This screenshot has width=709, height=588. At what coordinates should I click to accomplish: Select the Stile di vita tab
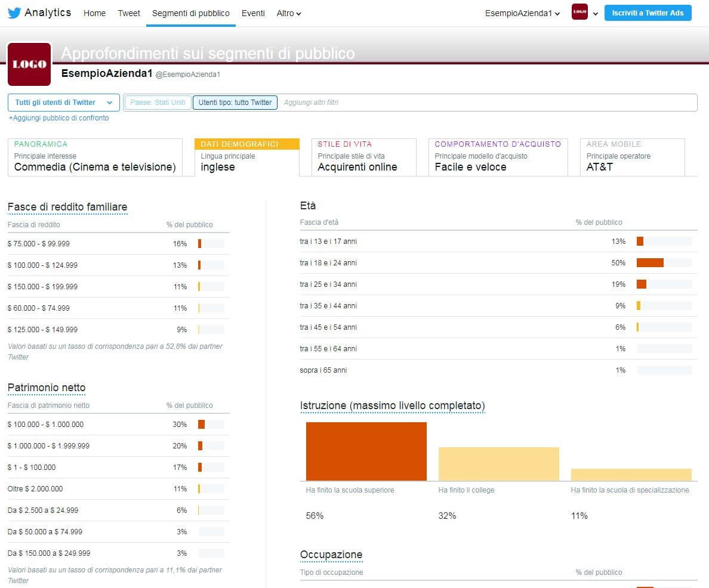363,157
